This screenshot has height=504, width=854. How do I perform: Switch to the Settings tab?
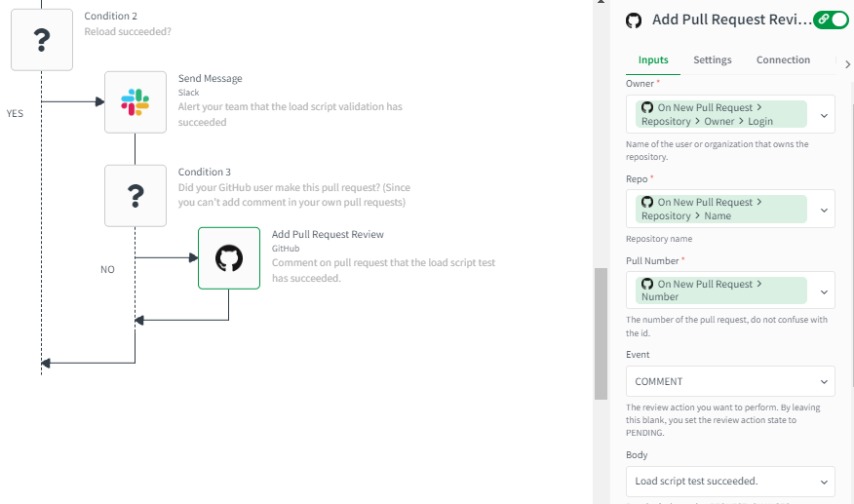click(x=713, y=60)
